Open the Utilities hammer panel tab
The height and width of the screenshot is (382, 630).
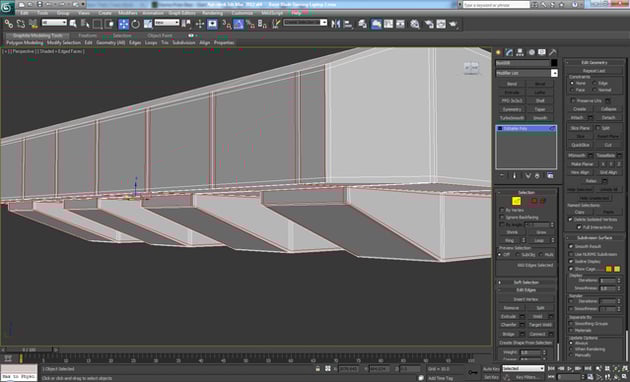pyautogui.click(x=553, y=53)
